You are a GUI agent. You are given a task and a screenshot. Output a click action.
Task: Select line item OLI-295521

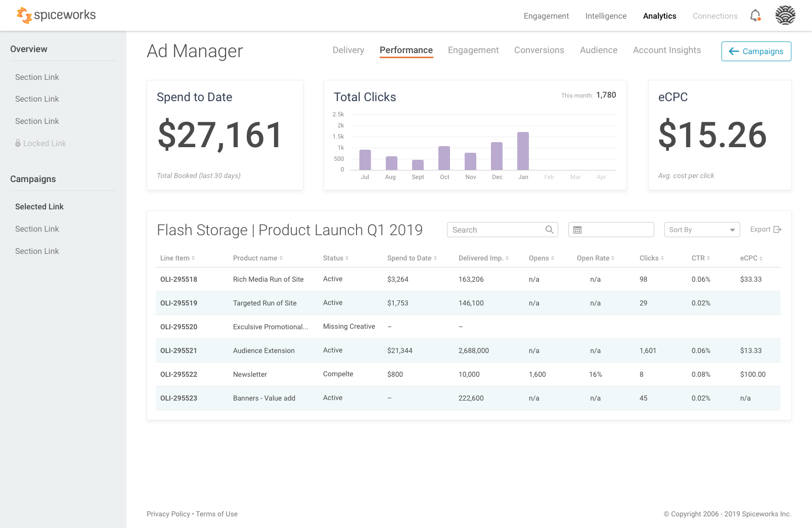click(x=178, y=350)
